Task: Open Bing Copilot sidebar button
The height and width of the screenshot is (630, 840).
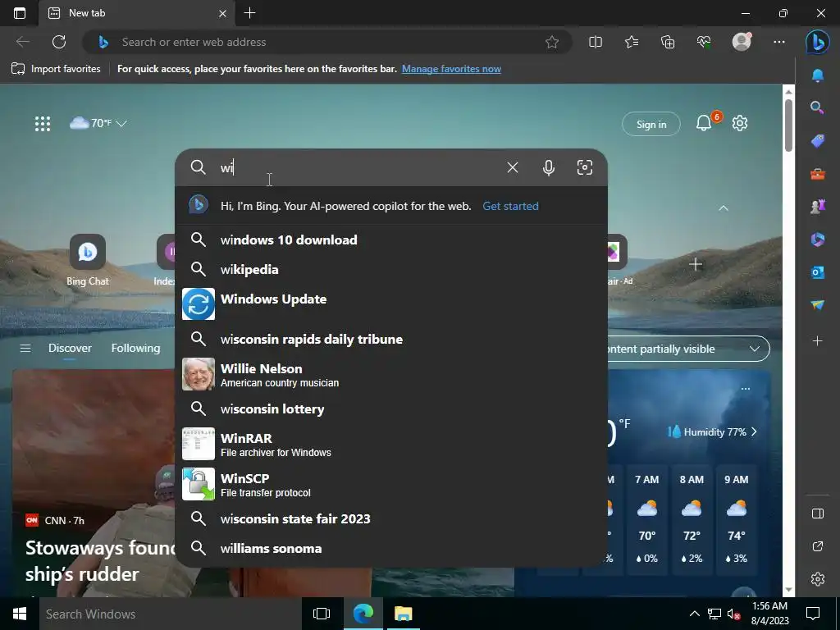Action: (818, 42)
